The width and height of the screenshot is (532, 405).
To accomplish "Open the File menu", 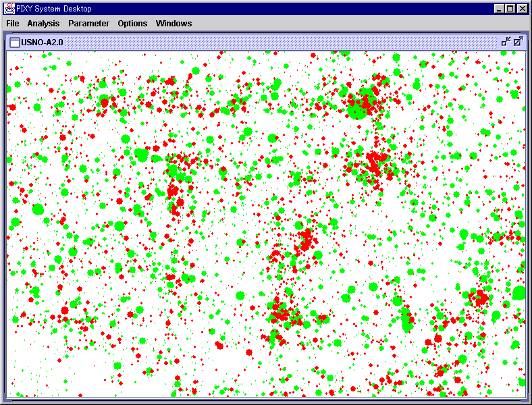I will pos(13,24).
